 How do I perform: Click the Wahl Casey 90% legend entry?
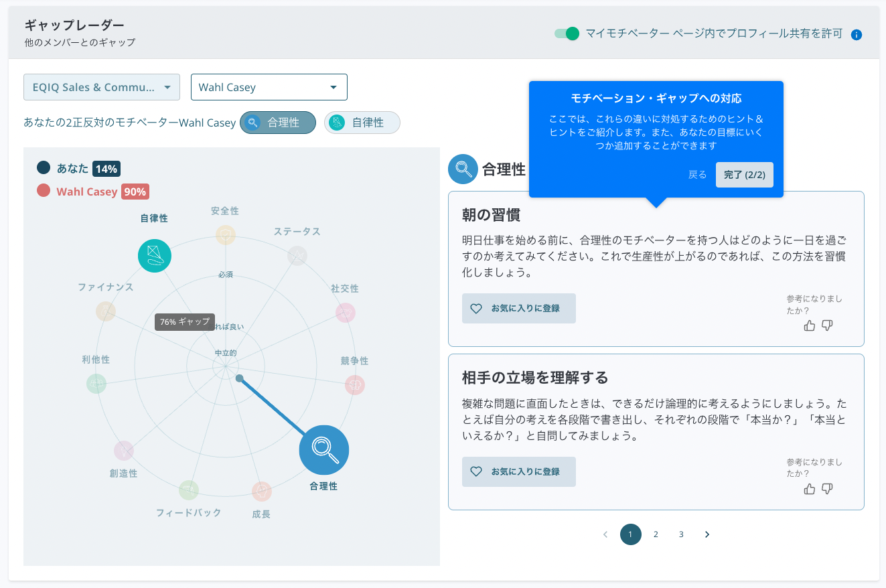pos(93,192)
